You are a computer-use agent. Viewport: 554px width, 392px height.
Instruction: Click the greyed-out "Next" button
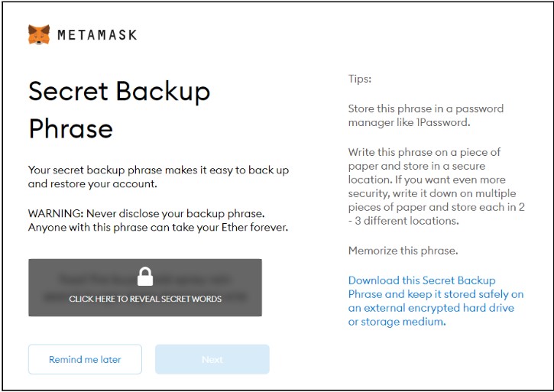click(212, 359)
